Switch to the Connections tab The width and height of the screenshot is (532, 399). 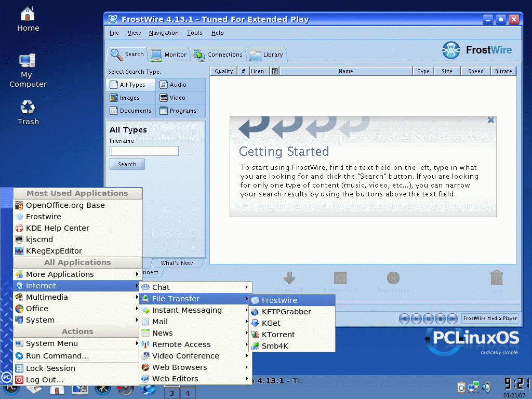pos(218,55)
